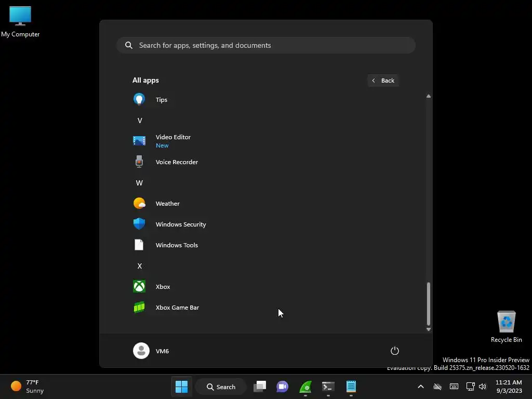Viewport: 532px width, 399px height.
Task: Open the purple Chat camera icon on taskbar
Action: [x=282, y=387]
